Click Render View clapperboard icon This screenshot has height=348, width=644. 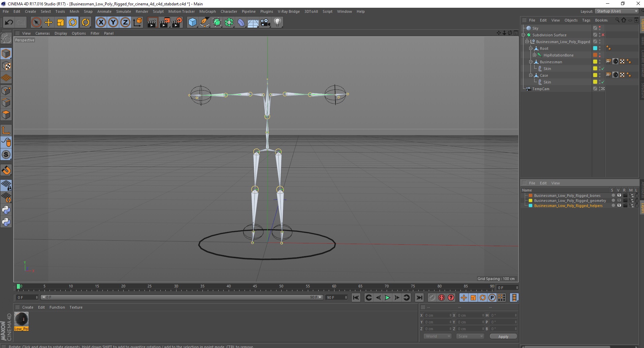click(152, 23)
